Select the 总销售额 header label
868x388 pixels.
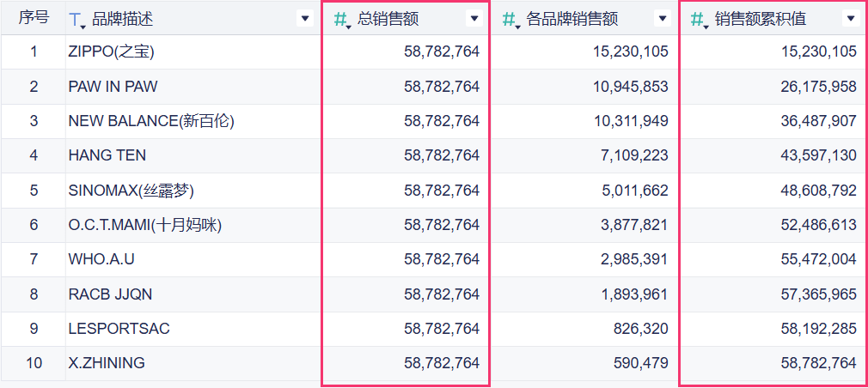coord(388,20)
